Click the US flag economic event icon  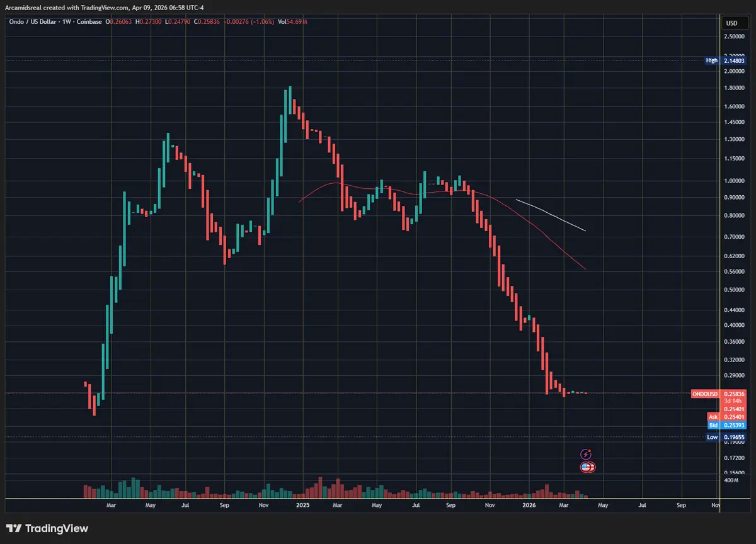tap(587, 467)
